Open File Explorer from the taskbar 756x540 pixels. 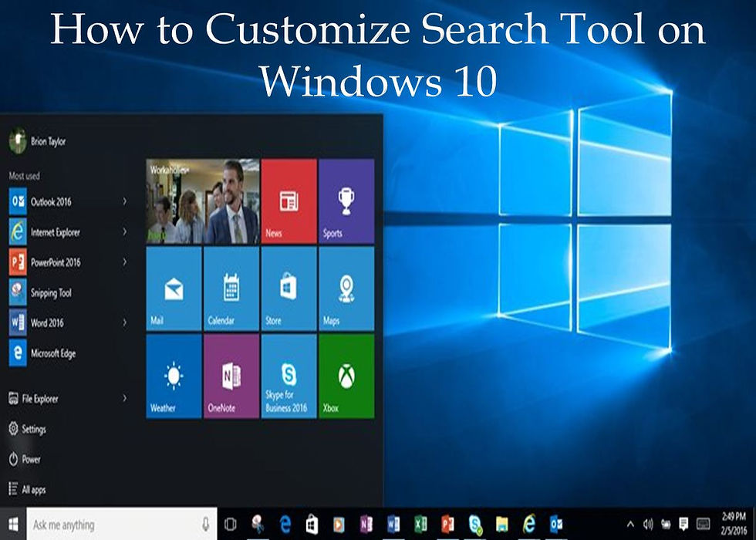pyautogui.click(x=502, y=524)
